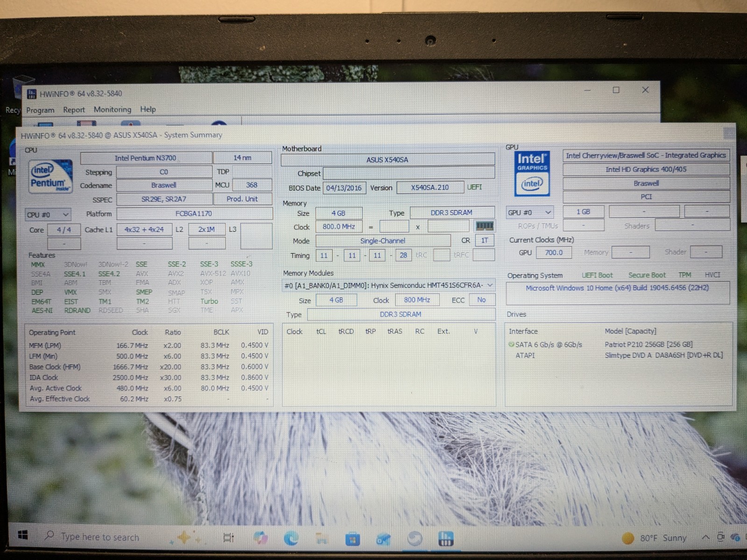747x560 pixels.
Task: Click the IDA Clock operating point row
Action: click(149, 378)
